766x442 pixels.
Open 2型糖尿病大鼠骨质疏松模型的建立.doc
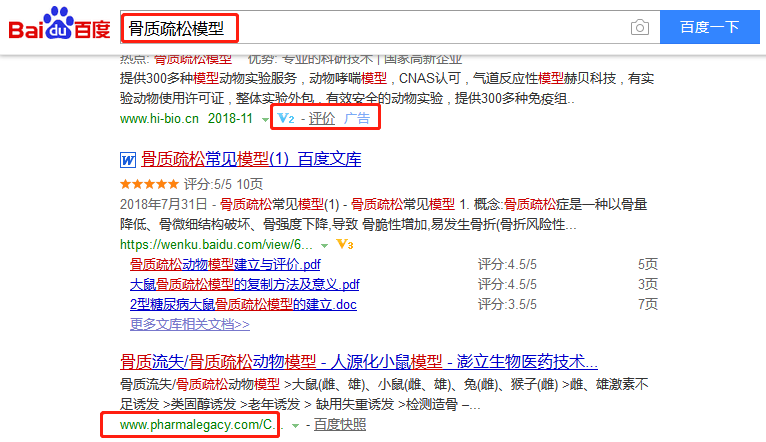(x=243, y=304)
